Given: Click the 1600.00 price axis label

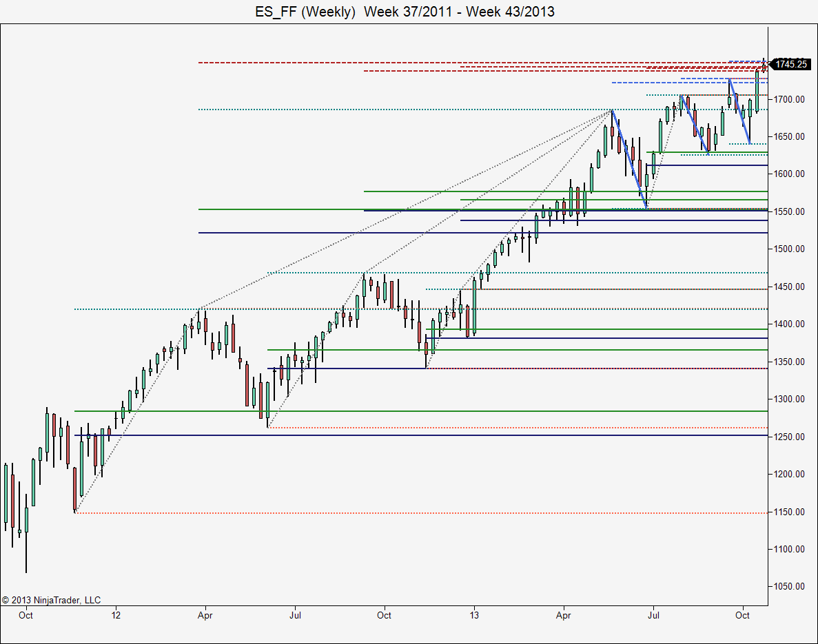Looking at the screenshot, I should [x=789, y=174].
